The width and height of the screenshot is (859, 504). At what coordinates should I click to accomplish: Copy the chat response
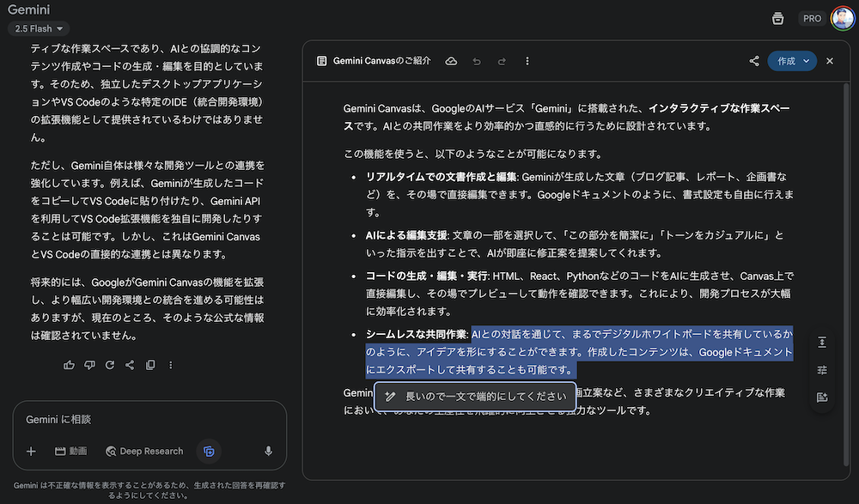(x=150, y=365)
